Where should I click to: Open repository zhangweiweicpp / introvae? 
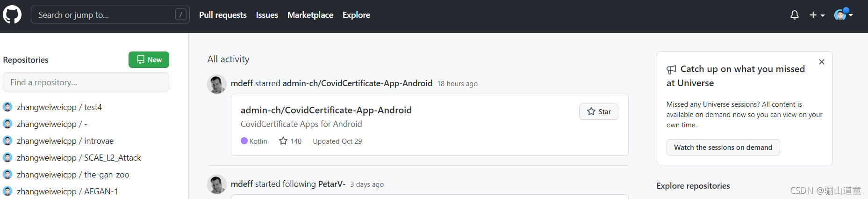point(65,141)
